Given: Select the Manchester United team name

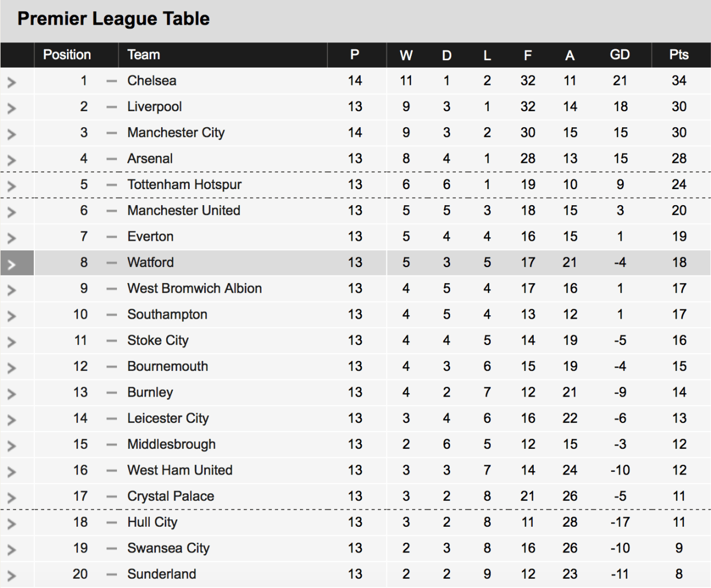Looking at the screenshot, I should pos(183,210).
